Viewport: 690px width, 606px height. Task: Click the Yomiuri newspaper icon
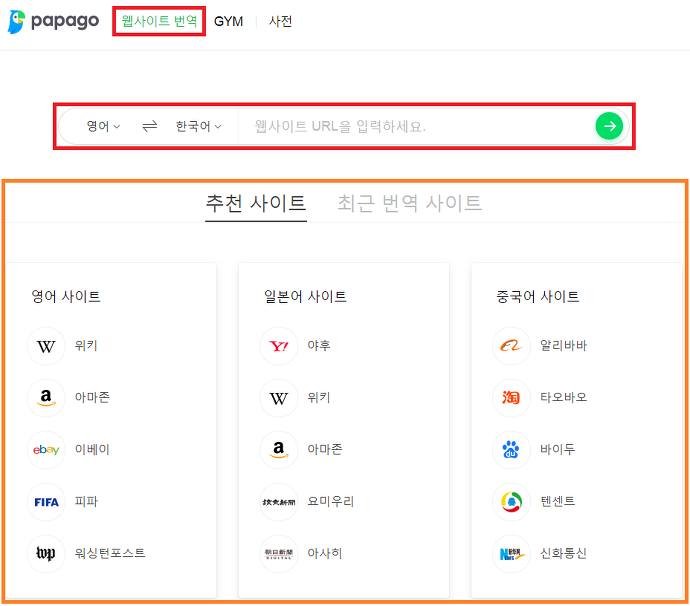279,502
